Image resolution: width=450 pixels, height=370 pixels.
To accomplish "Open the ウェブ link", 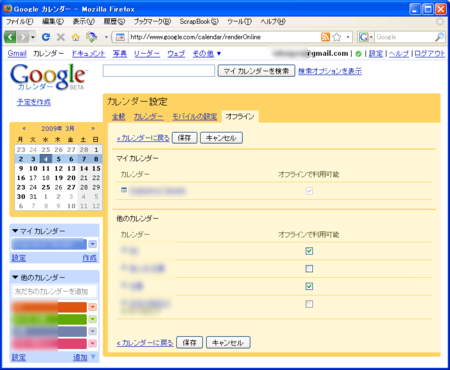I will (176, 54).
